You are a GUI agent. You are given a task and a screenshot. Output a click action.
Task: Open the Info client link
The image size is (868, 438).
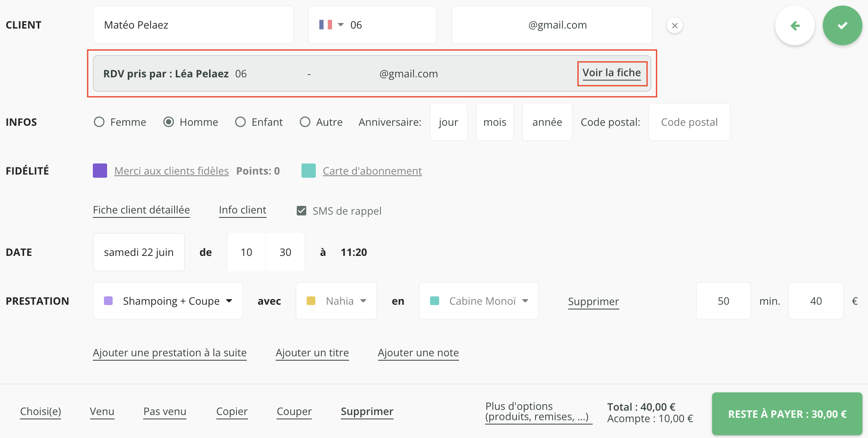242,210
